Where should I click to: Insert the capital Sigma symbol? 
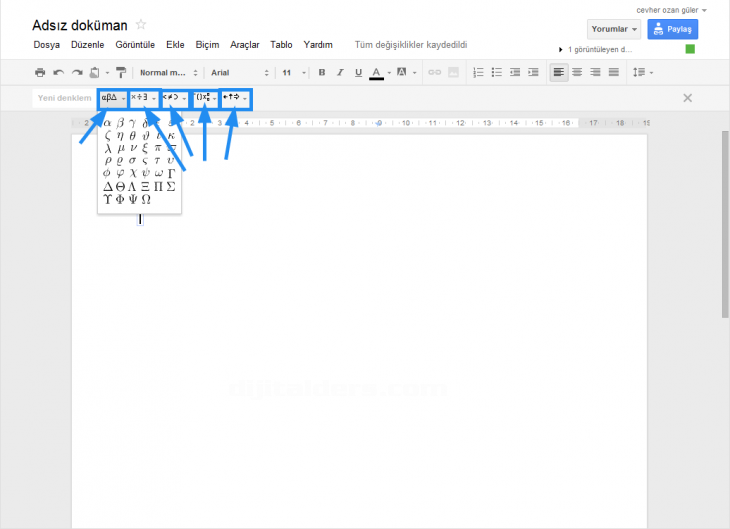171,187
